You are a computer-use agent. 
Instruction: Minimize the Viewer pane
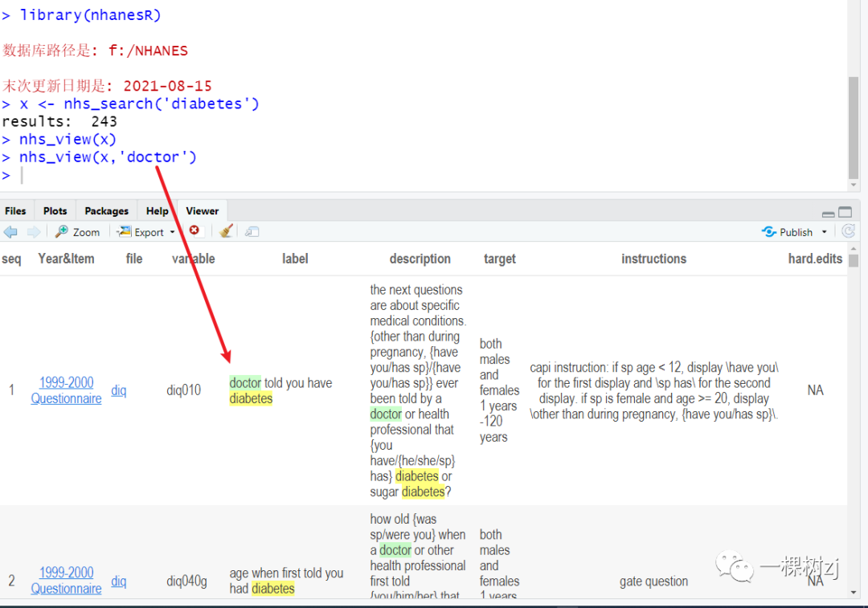tap(828, 214)
